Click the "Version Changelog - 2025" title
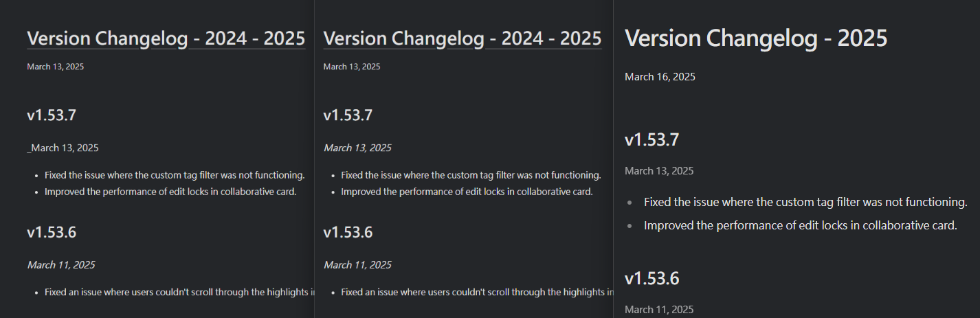Viewport: 980px width, 318px height. pyautogui.click(x=756, y=38)
